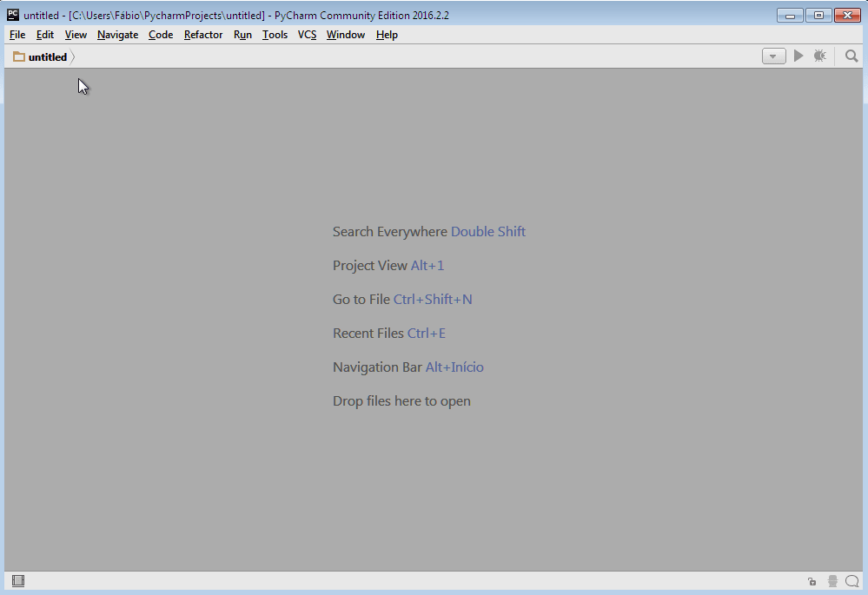
Task: Open Search Everywhere magnifier icon
Action: click(x=851, y=56)
